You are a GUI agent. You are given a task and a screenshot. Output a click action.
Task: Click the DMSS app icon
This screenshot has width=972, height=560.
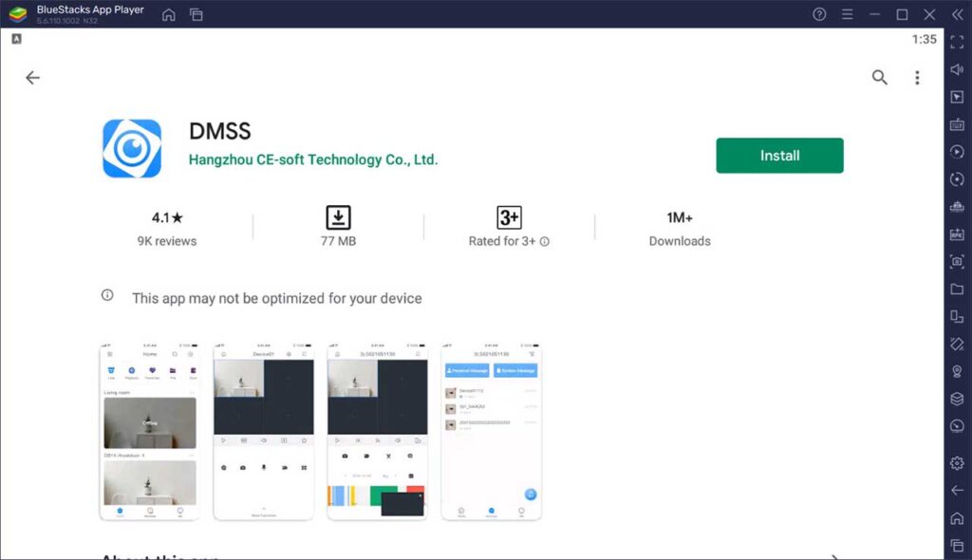click(132, 148)
